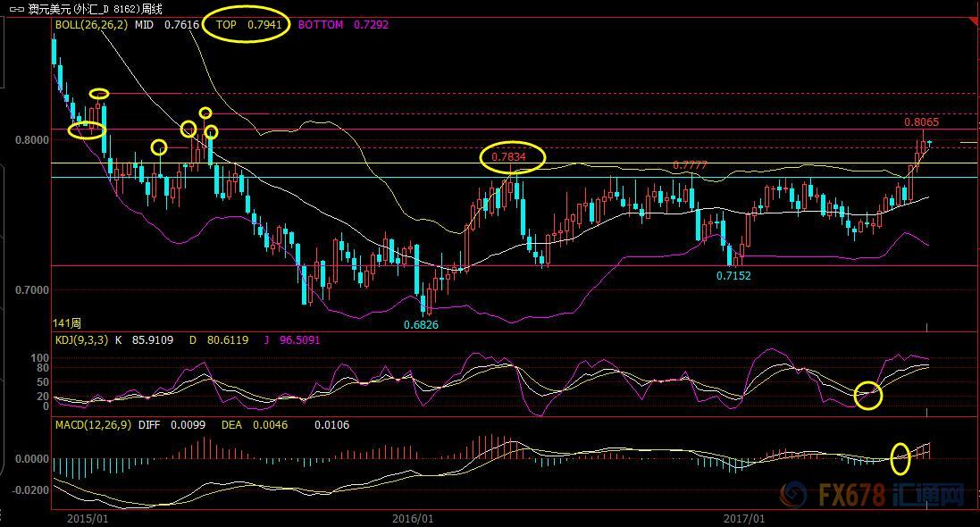Click the 0.7777 peak price label
This screenshot has width=980, height=527.
[x=690, y=165]
